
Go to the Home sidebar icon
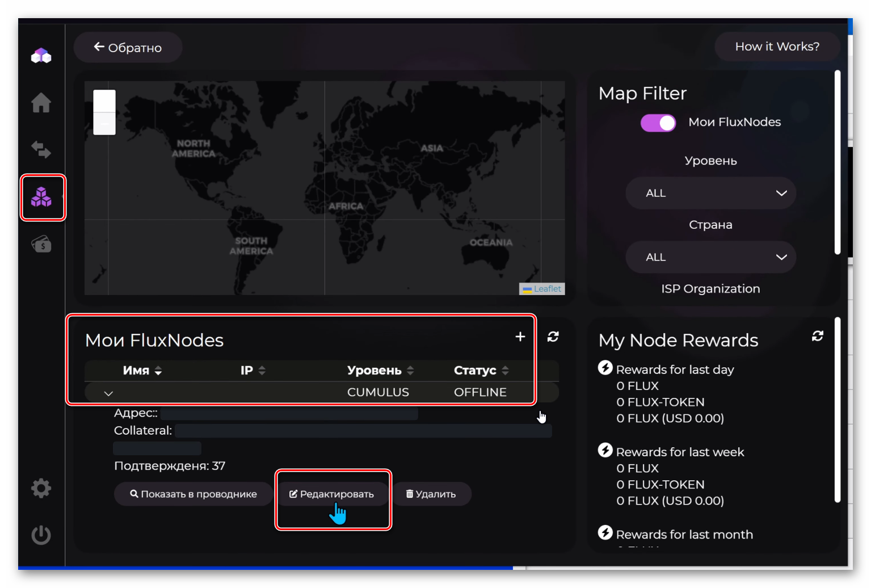coord(41,103)
